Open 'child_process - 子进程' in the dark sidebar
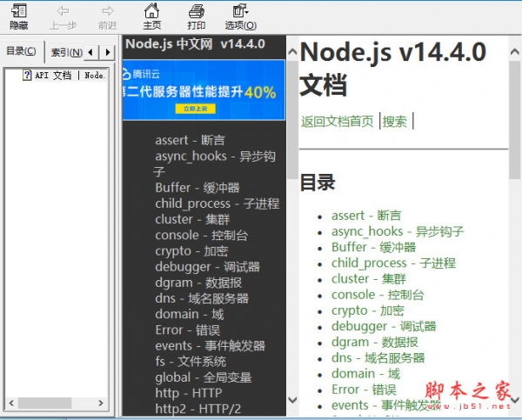Screen dimensions: 522x420 [217, 203]
